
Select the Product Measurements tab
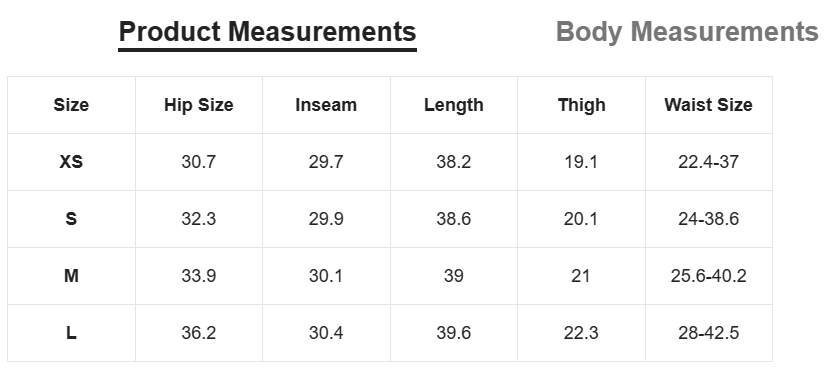coord(267,32)
